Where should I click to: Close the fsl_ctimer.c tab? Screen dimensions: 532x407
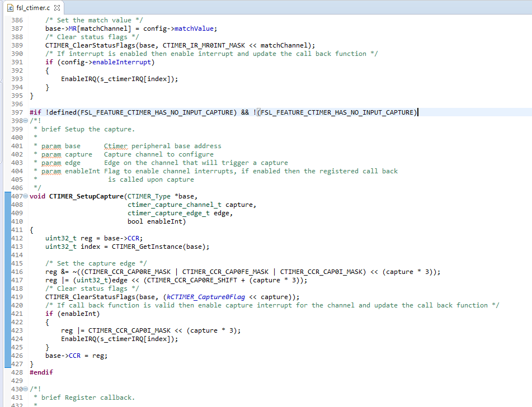point(57,7)
